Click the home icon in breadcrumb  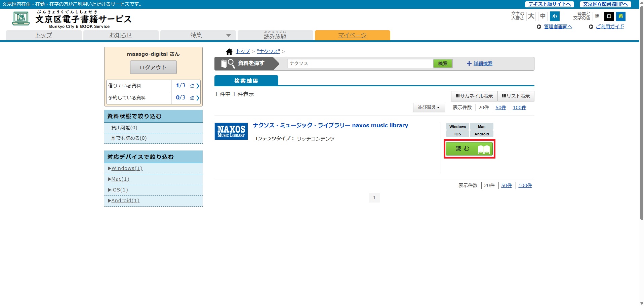pyautogui.click(x=229, y=51)
